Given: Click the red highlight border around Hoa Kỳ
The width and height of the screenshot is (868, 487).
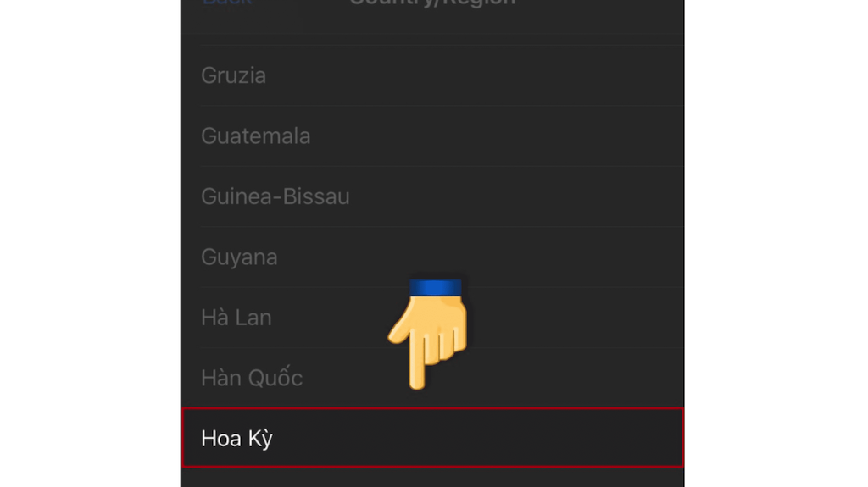Looking at the screenshot, I should pos(433,409).
